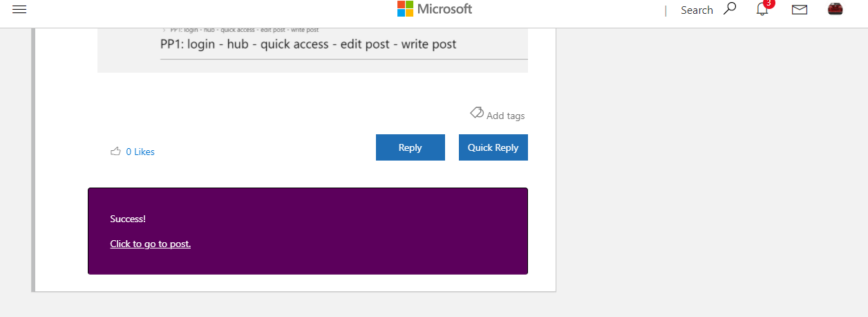
Task: Click the tag icon beside Add tags
Action: tap(476, 112)
